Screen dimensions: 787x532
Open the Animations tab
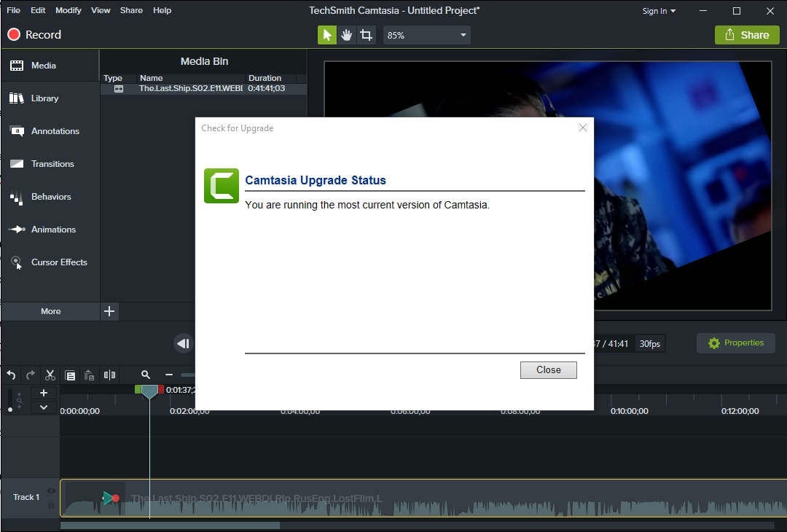tap(50, 230)
